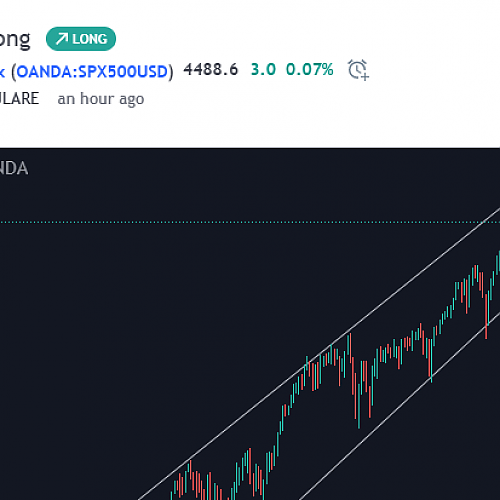Screen dimensions: 500x500
Task: Click the add alert clock icon
Action: (358, 70)
